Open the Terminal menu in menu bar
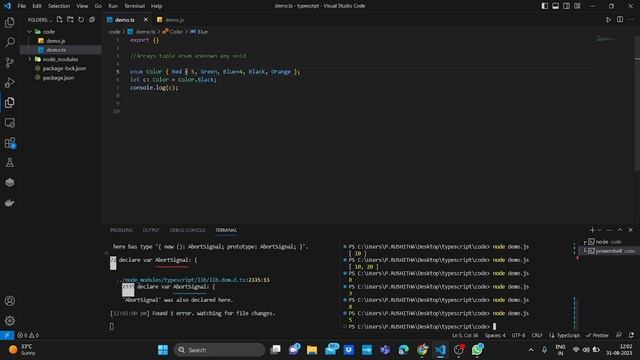Image resolution: width=640 pixels, height=360 pixels. pos(134,6)
